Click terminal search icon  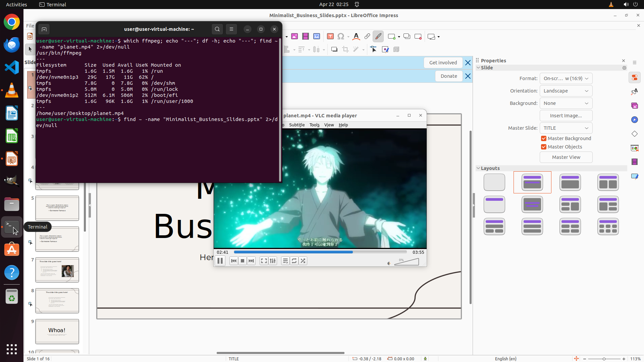click(x=217, y=29)
